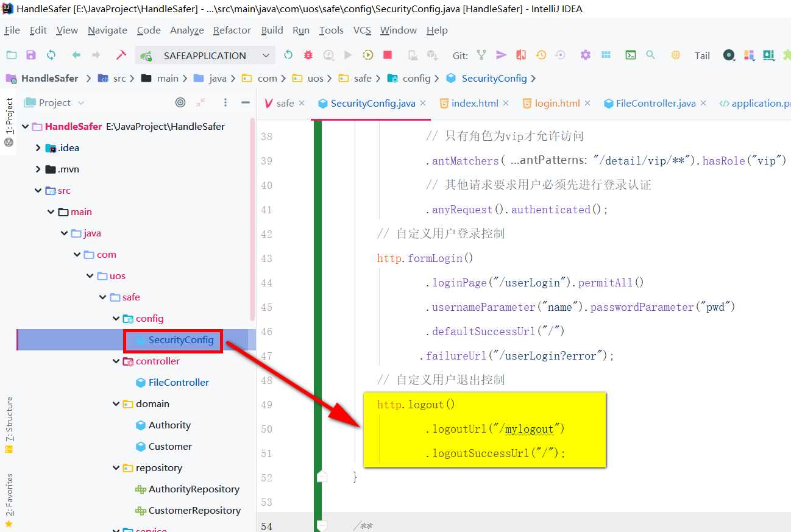Open the Analyze menu

(187, 30)
